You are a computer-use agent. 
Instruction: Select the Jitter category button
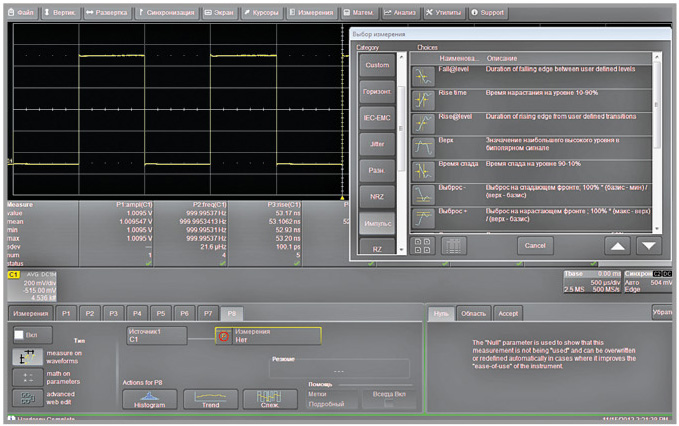point(377,143)
